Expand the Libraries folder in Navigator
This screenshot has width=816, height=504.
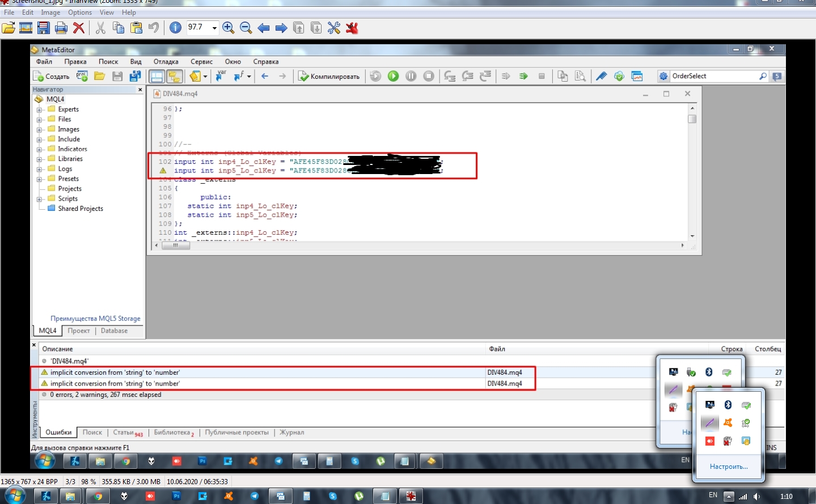pos(40,159)
